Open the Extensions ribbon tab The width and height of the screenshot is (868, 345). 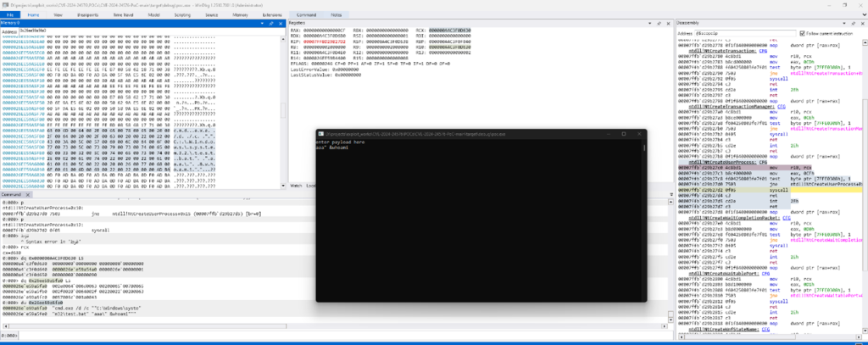click(272, 15)
